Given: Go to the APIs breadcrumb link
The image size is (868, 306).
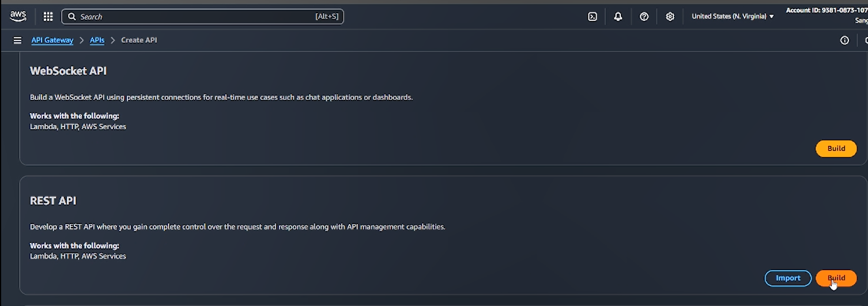Looking at the screenshot, I should (x=97, y=40).
